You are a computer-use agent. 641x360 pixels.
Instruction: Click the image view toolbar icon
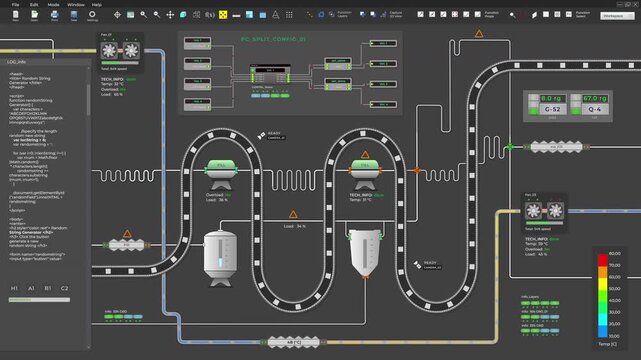pyautogui.click(x=130, y=15)
